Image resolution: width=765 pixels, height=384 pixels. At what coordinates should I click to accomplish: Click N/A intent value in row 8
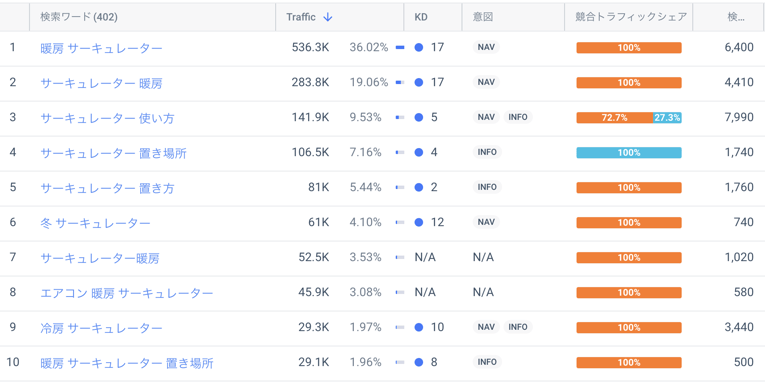pos(483,292)
